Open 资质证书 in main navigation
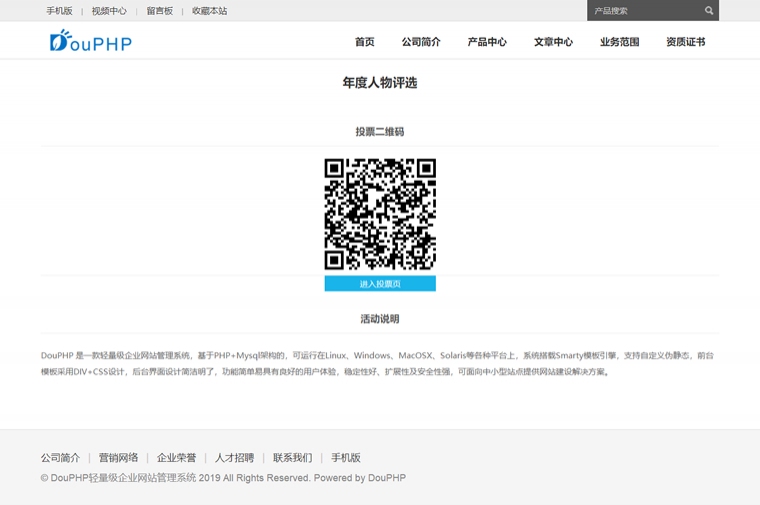The image size is (760, 505). [x=685, y=42]
